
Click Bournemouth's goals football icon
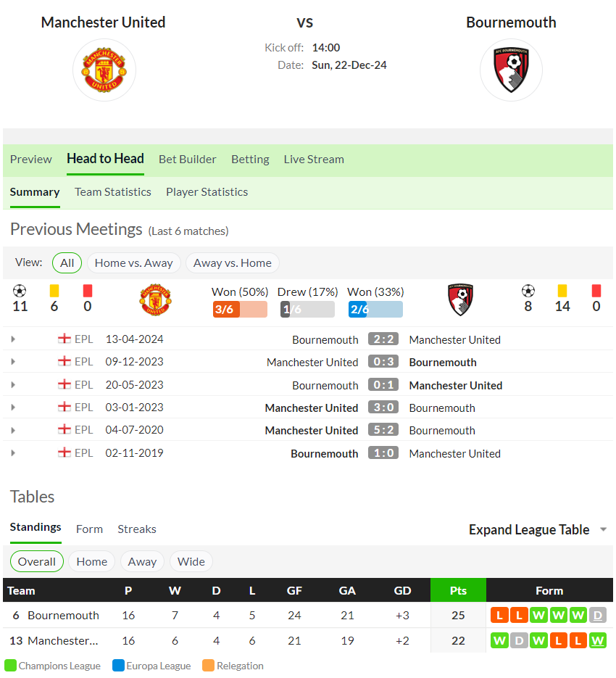click(x=528, y=291)
